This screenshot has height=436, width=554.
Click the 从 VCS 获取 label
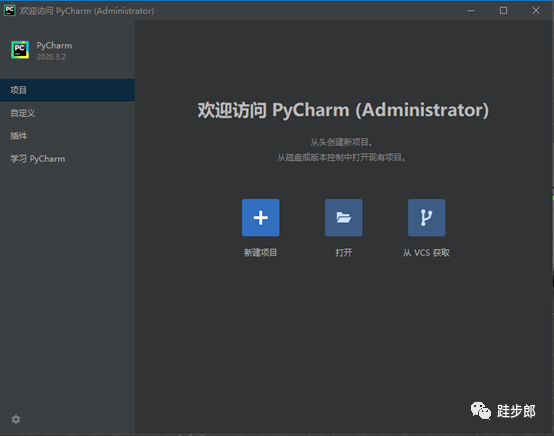tap(426, 253)
